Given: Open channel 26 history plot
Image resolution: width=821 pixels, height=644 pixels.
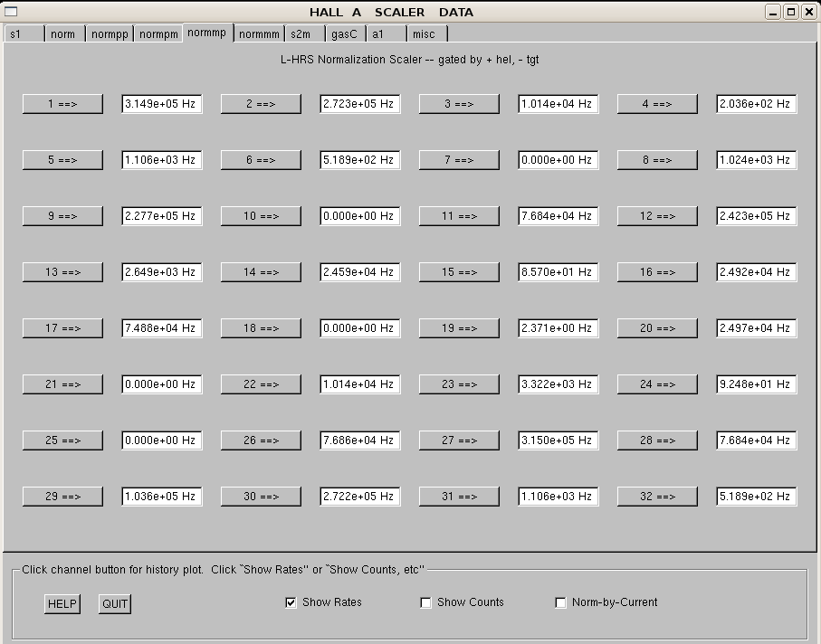Looking at the screenshot, I should click(261, 440).
